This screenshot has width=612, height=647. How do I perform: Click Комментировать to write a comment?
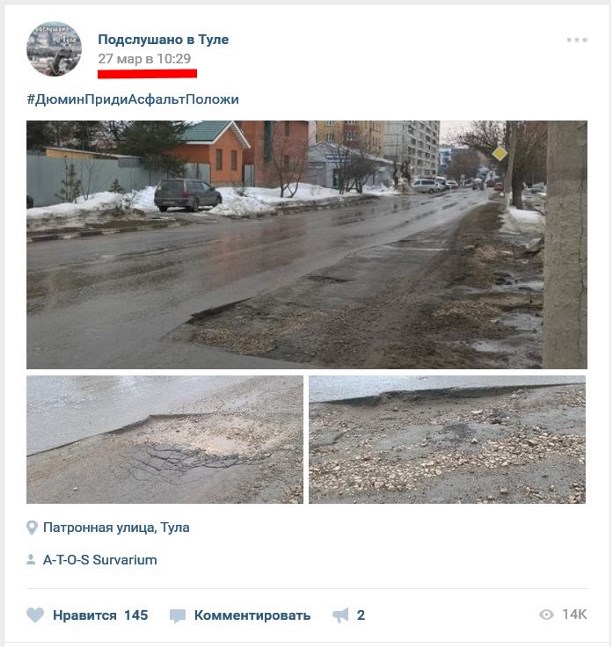pyautogui.click(x=252, y=615)
